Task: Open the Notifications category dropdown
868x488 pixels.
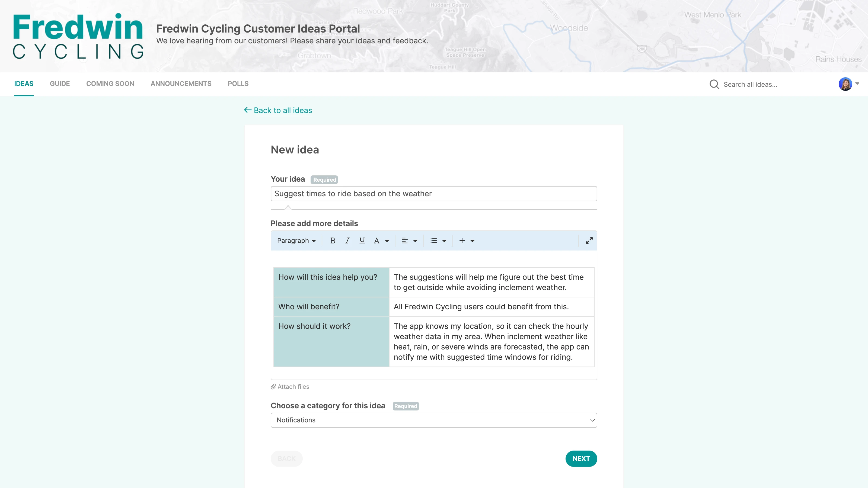Action: pos(434,420)
